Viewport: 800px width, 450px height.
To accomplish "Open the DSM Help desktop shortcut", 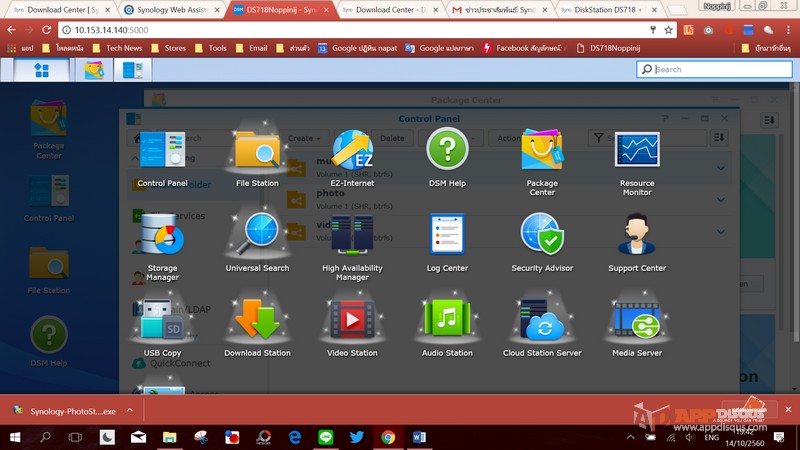I will point(48,341).
